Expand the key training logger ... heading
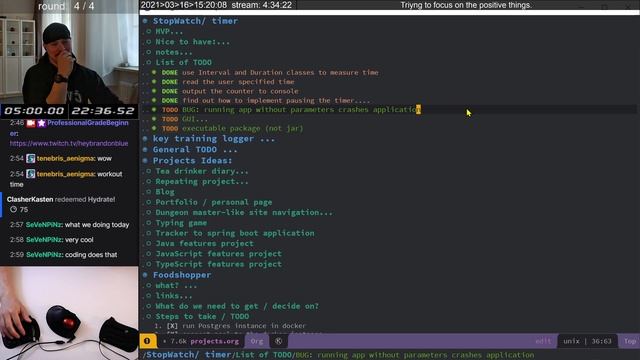640x360 pixels. (214, 139)
